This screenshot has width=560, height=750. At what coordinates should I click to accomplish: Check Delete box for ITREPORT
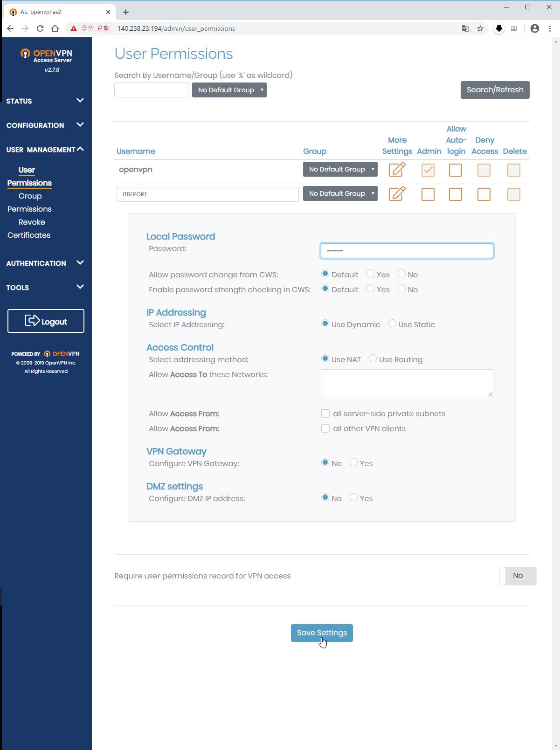click(514, 194)
